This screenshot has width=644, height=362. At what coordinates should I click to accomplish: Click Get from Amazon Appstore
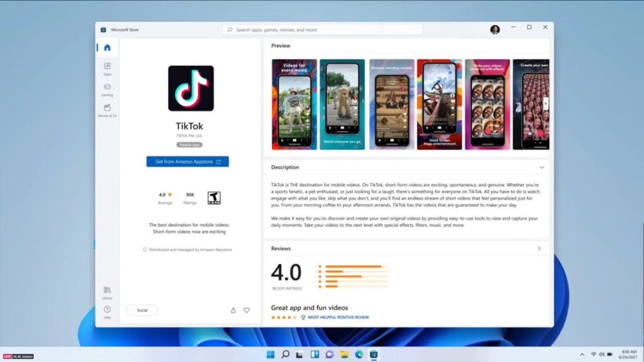(187, 162)
